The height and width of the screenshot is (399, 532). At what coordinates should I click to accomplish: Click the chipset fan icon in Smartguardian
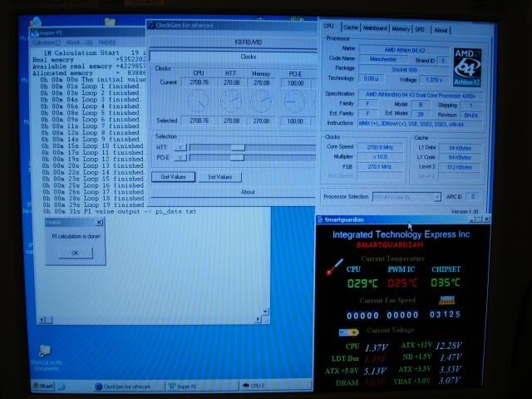pyautogui.click(x=447, y=300)
